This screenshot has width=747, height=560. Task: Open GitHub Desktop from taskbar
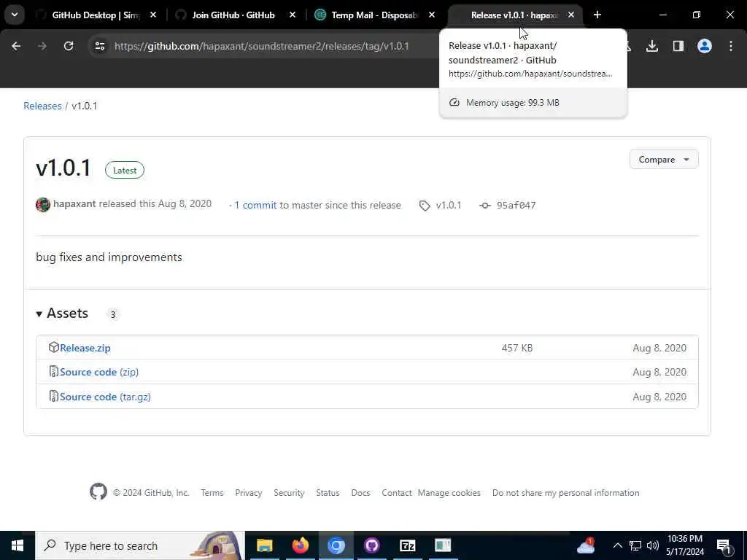[x=371, y=545]
